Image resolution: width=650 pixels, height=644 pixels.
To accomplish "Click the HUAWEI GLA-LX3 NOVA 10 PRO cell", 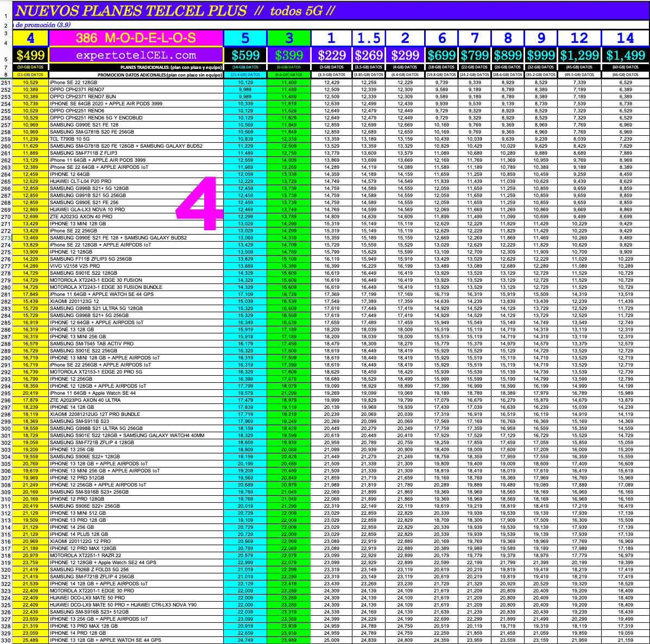I will [x=136, y=209].
